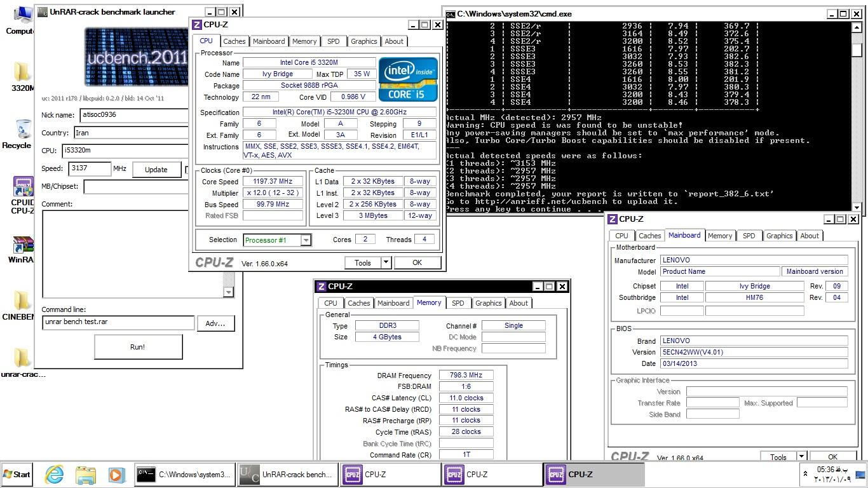Viewport: 868px width, 488px height.
Task: Switch to UnRAR-crack bench taskbar button
Action: click(287, 474)
